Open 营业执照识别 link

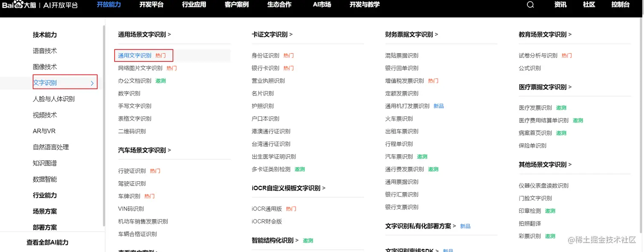pos(268,81)
